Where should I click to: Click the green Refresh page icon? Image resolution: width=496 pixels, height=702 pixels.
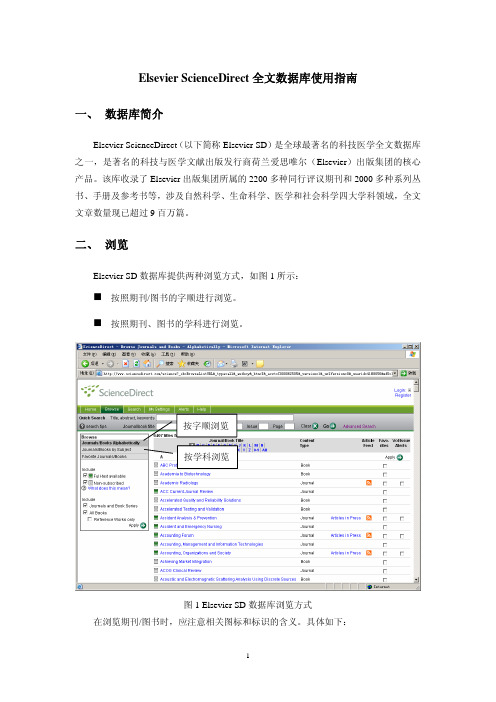137,364
